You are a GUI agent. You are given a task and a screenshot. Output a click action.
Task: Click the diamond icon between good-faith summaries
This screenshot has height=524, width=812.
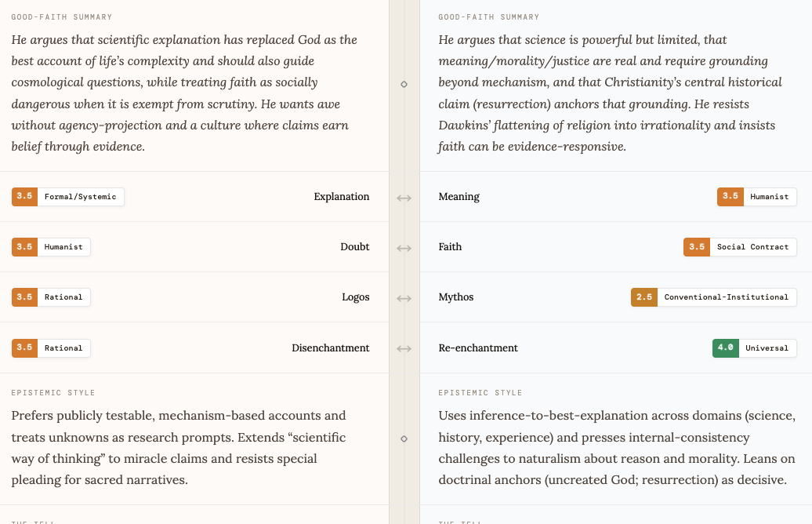pyautogui.click(x=404, y=84)
